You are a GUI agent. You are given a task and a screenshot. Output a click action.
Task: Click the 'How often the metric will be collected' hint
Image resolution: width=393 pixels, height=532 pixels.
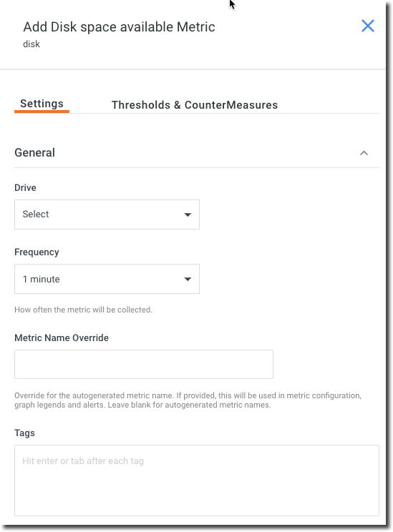(x=83, y=310)
